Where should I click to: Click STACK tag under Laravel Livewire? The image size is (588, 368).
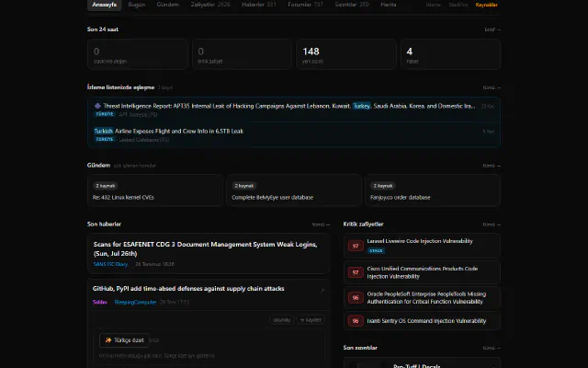tap(376, 250)
